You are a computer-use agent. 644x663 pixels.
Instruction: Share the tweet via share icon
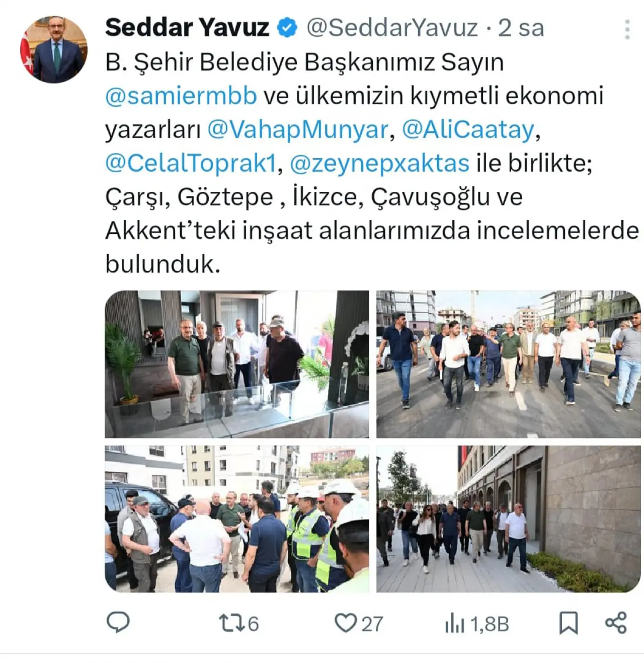[616, 623]
